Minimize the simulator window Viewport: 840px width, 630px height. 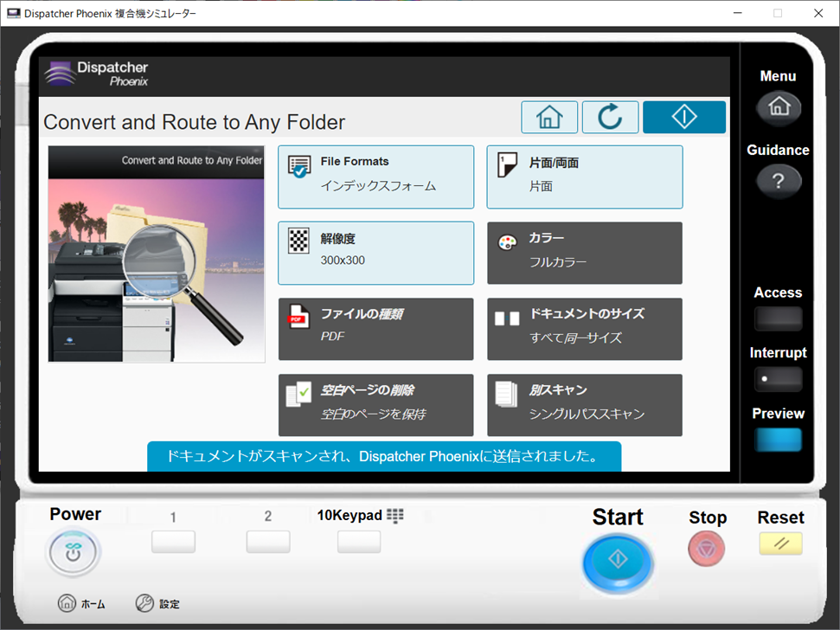738,13
